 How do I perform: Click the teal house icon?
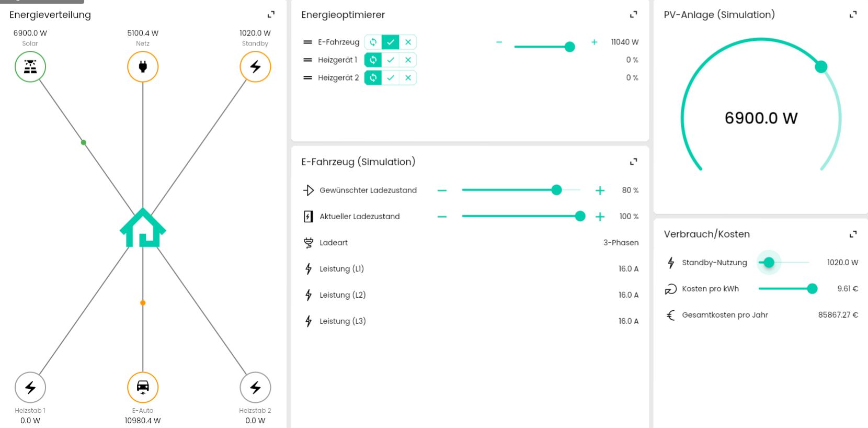tap(143, 228)
